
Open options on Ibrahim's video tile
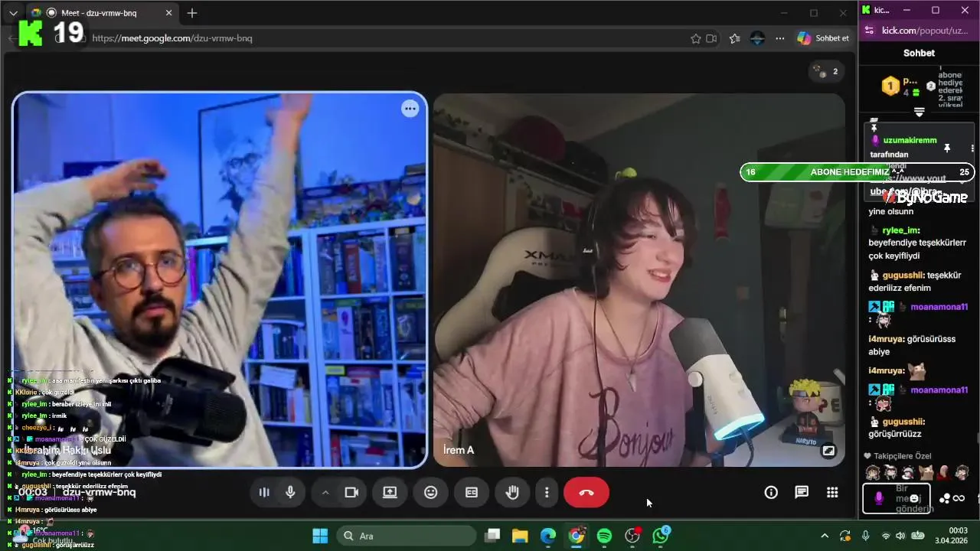click(410, 109)
